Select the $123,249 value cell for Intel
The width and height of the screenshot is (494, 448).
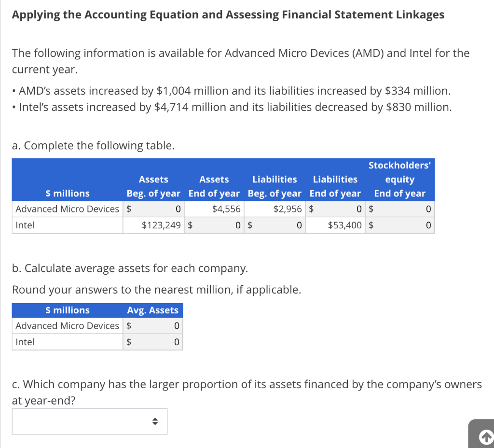click(153, 225)
